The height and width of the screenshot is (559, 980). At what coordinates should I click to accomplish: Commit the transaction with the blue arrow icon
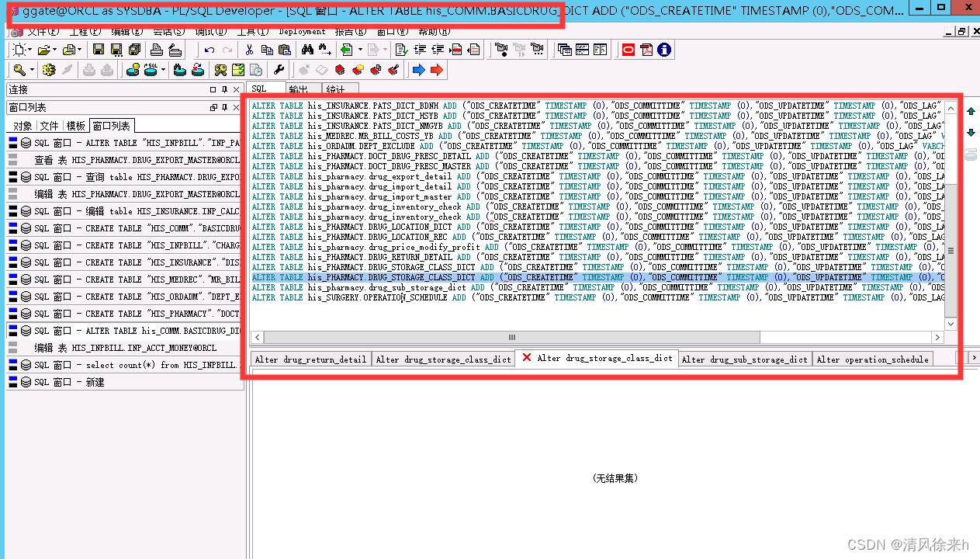tap(419, 70)
